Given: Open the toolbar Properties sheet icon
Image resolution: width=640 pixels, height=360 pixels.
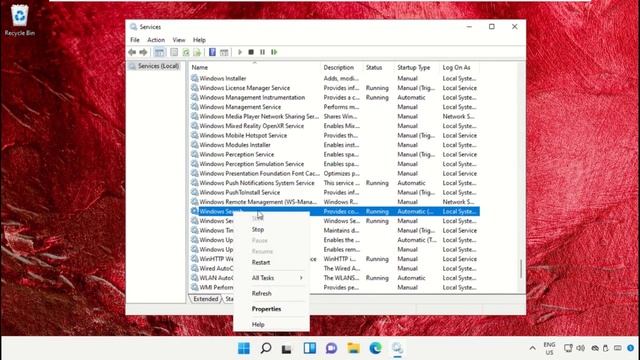Looking at the screenshot, I should [x=174, y=52].
